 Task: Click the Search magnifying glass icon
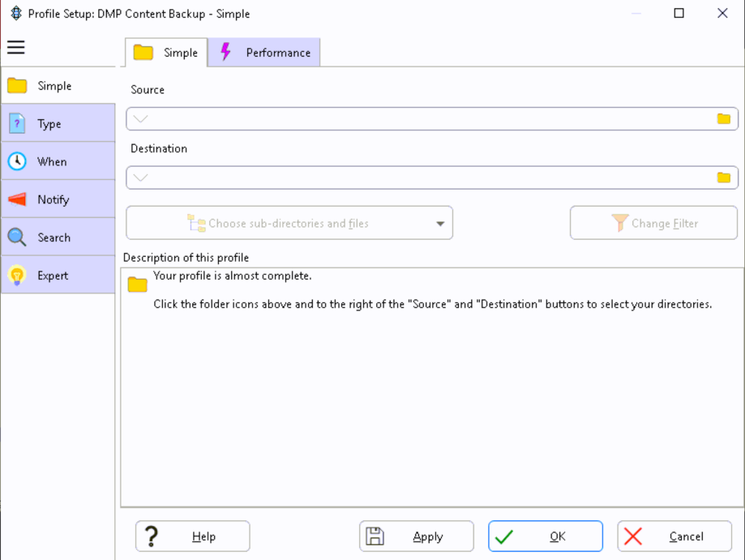[17, 237]
